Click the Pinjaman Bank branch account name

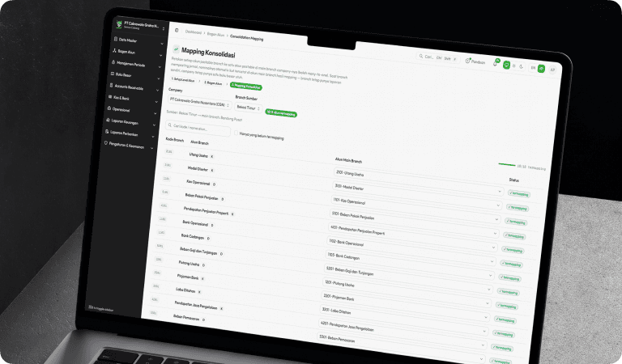coord(188,277)
